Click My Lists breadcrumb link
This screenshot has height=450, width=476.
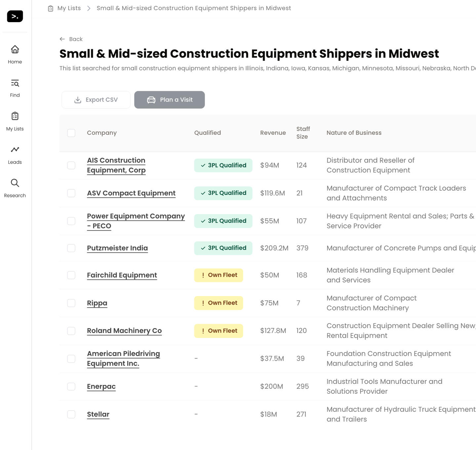pyautogui.click(x=69, y=8)
